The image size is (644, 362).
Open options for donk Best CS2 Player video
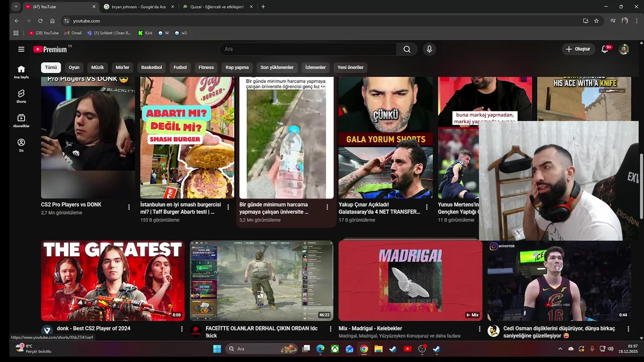(182, 329)
